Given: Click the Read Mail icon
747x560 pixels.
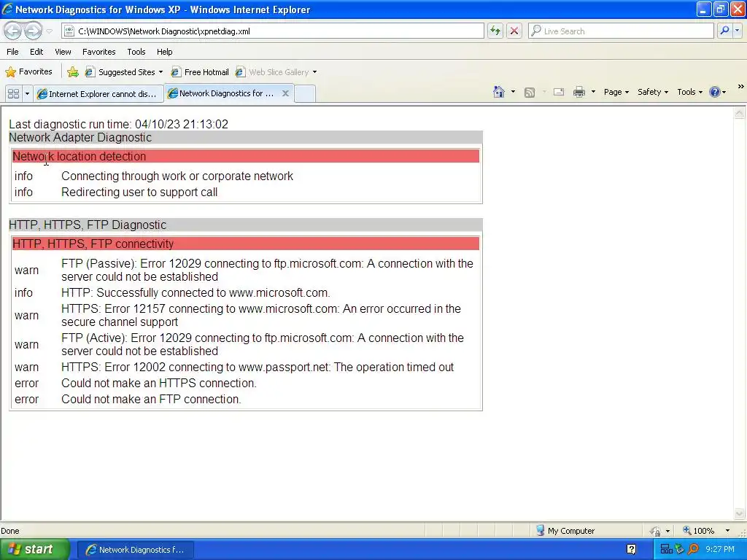Looking at the screenshot, I should 559,92.
